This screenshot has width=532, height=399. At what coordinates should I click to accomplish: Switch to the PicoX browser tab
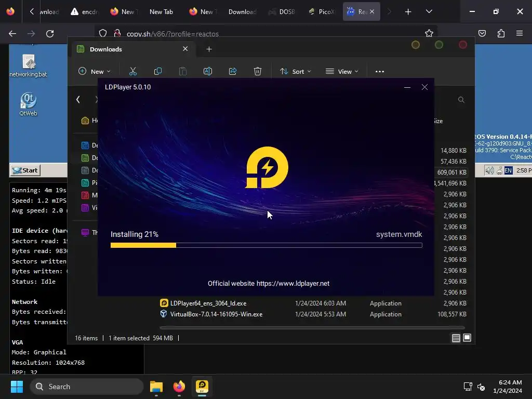point(322,11)
